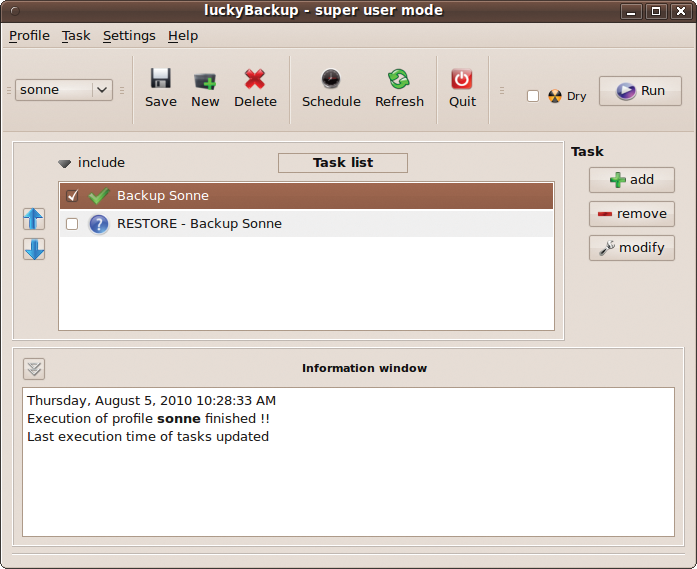697x569 pixels.
Task: Toggle the Dry run checkbox
Action: (533, 96)
